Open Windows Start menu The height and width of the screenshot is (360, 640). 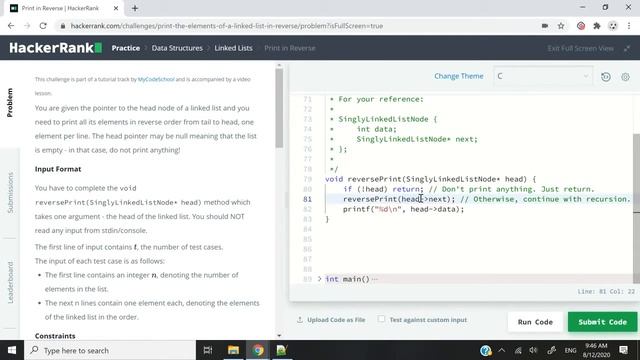pos(12,350)
